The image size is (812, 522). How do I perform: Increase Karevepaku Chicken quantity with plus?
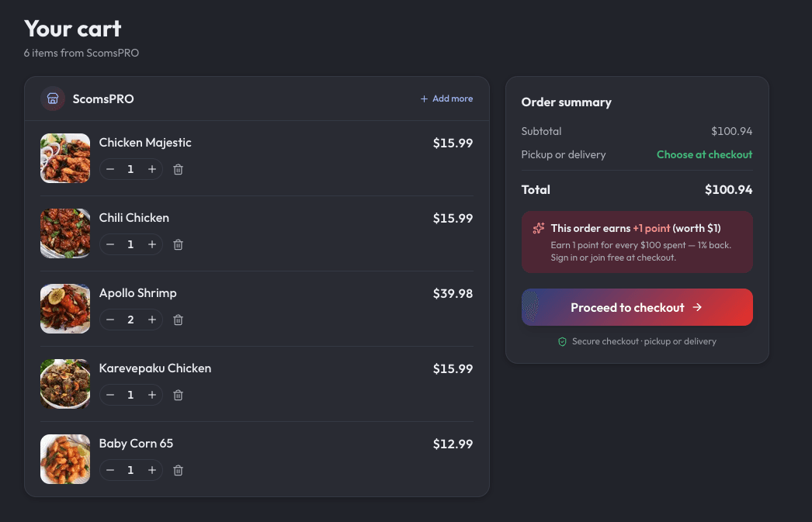pyautogui.click(x=151, y=395)
